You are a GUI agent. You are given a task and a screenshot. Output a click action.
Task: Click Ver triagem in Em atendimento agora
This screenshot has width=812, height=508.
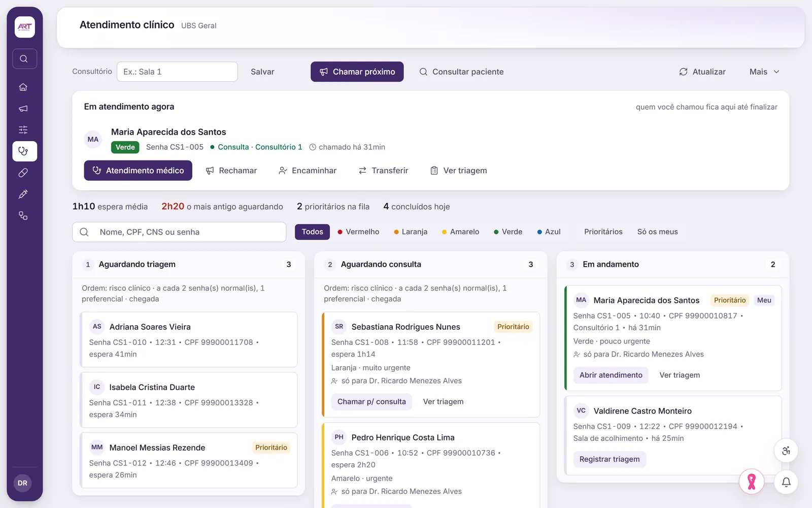[459, 171]
